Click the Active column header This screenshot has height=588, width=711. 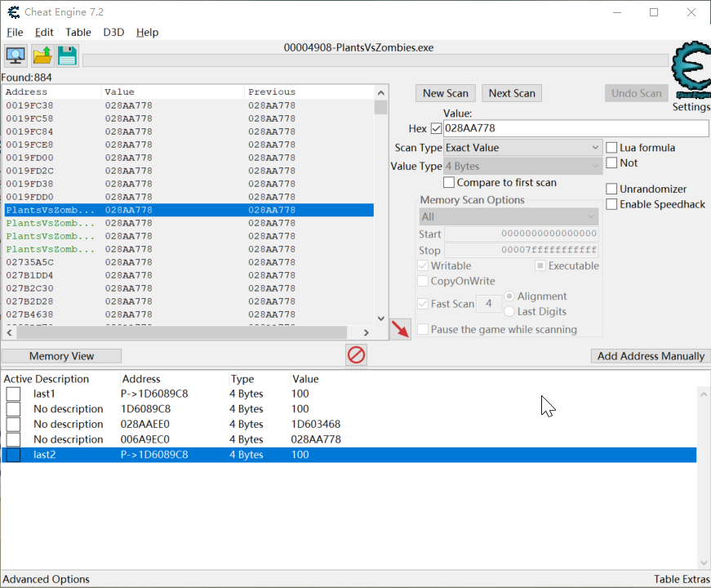coord(18,379)
